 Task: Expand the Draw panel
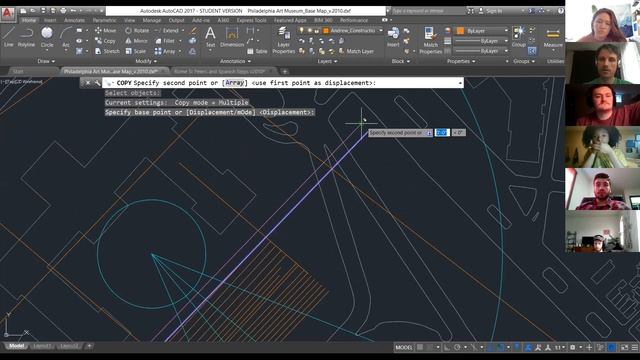click(46, 61)
